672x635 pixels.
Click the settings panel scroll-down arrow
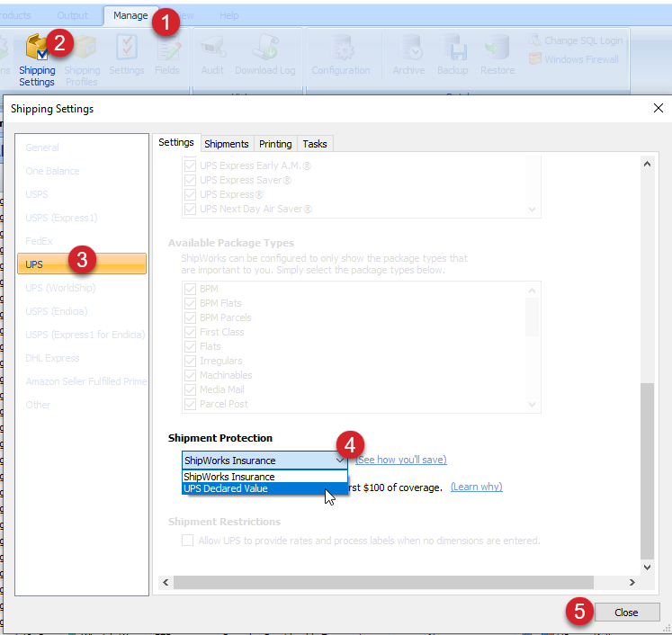coord(647,567)
